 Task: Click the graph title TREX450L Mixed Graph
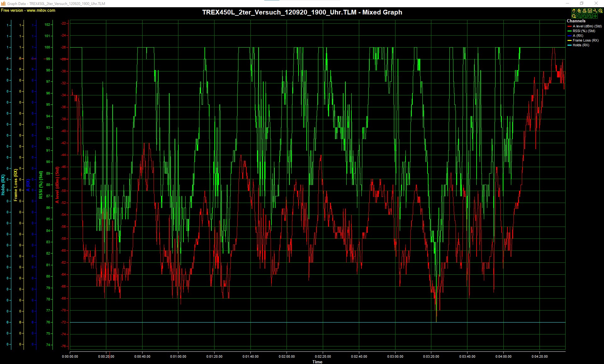(302, 12)
